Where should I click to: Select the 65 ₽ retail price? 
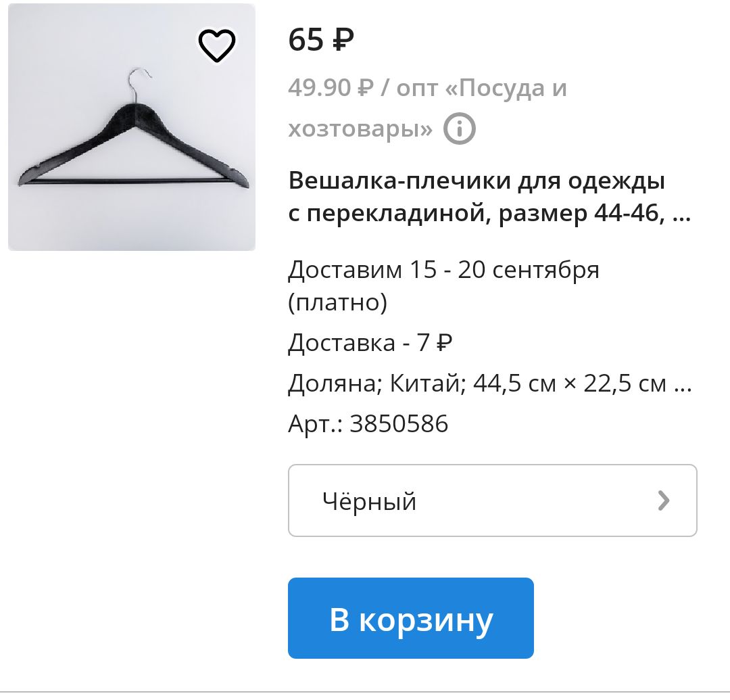321,39
